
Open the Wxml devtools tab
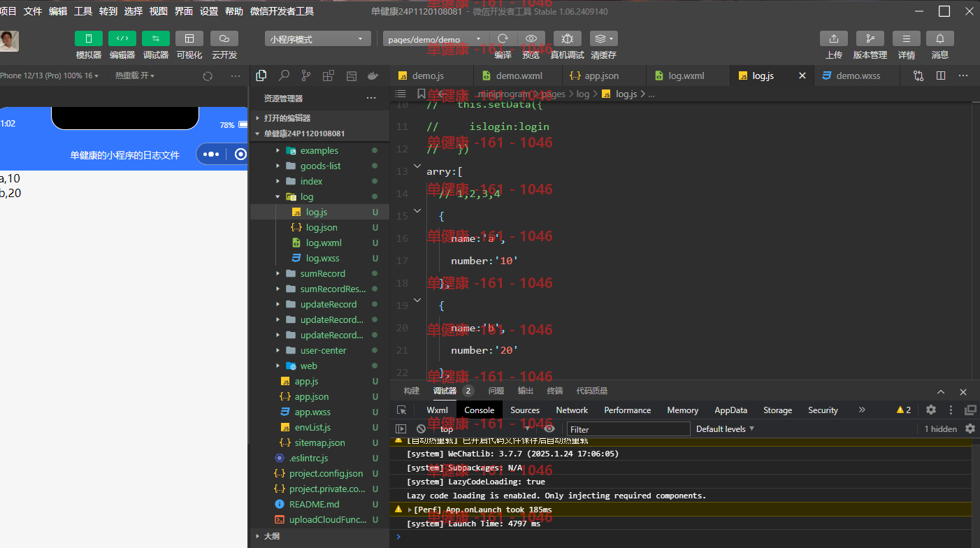438,410
